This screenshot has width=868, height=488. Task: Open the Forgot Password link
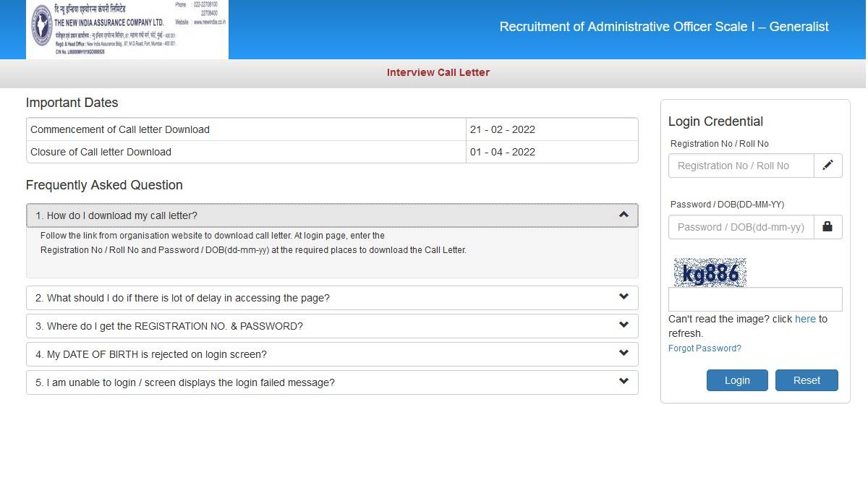coord(704,348)
